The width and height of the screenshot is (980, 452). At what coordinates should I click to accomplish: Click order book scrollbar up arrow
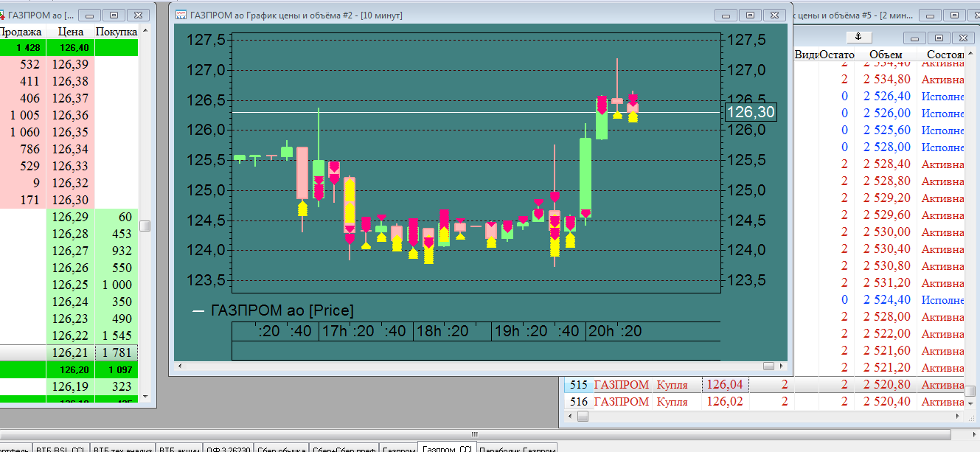pyautogui.click(x=145, y=31)
